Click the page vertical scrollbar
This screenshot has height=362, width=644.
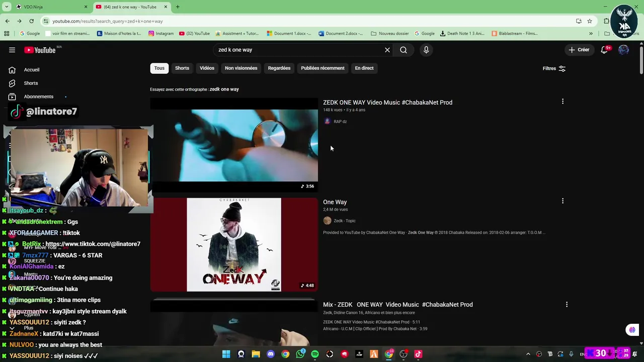pos(641,60)
